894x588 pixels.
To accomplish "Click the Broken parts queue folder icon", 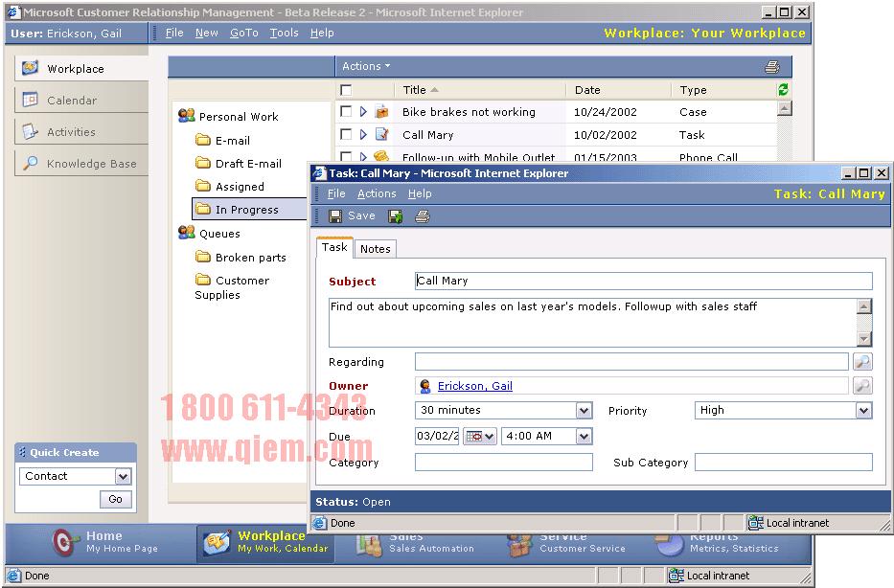I will tap(202, 257).
